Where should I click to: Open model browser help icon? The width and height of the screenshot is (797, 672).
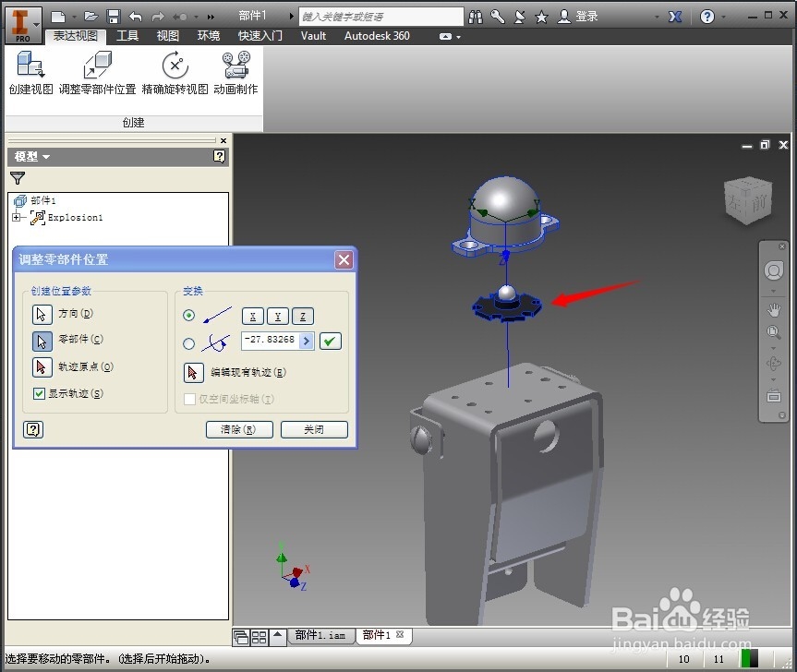(219, 156)
